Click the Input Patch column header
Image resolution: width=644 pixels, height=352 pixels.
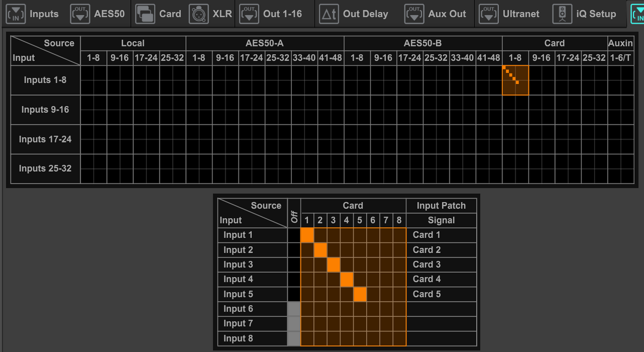(441, 205)
